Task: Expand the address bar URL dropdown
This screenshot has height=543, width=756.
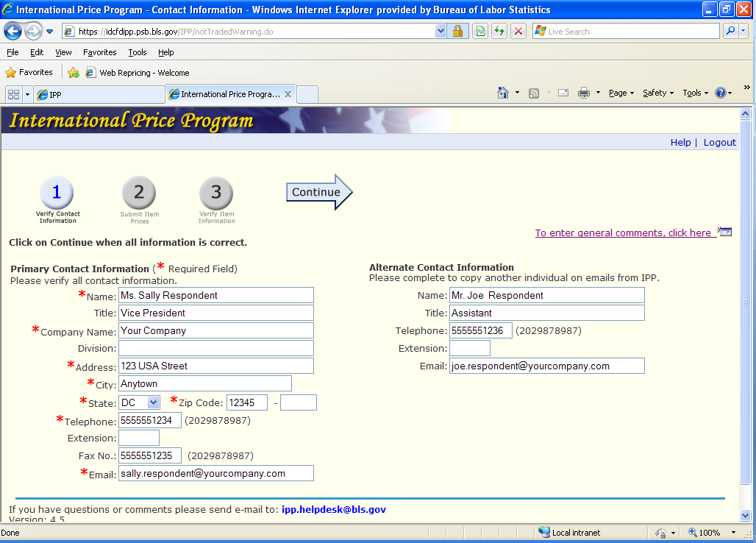Action: [x=441, y=31]
